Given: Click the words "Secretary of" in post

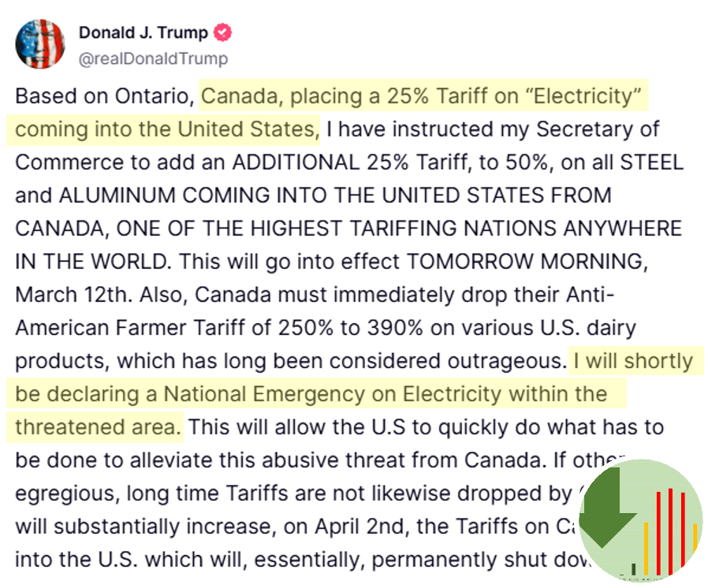Looking at the screenshot, I should [x=598, y=129].
